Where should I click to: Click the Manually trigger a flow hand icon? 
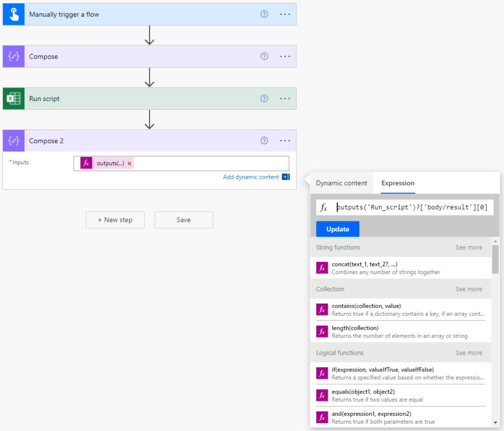14,14
